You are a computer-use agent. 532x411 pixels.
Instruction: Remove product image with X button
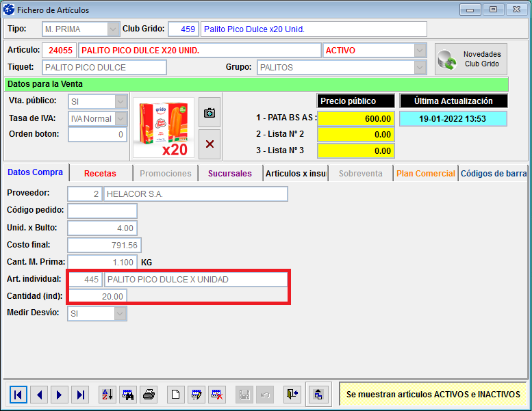(x=210, y=144)
